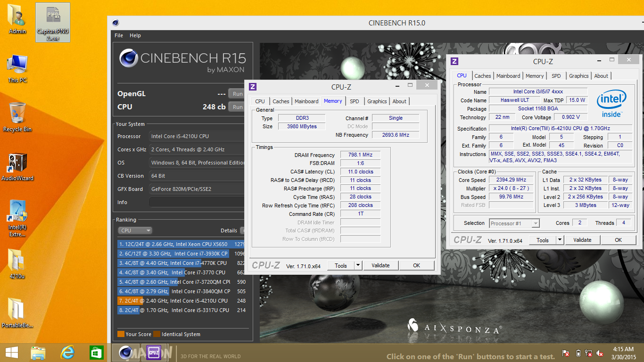The image size is (644, 362).
Task: Click Core Speed 2394.29 MHz value
Action: click(x=511, y=180)
